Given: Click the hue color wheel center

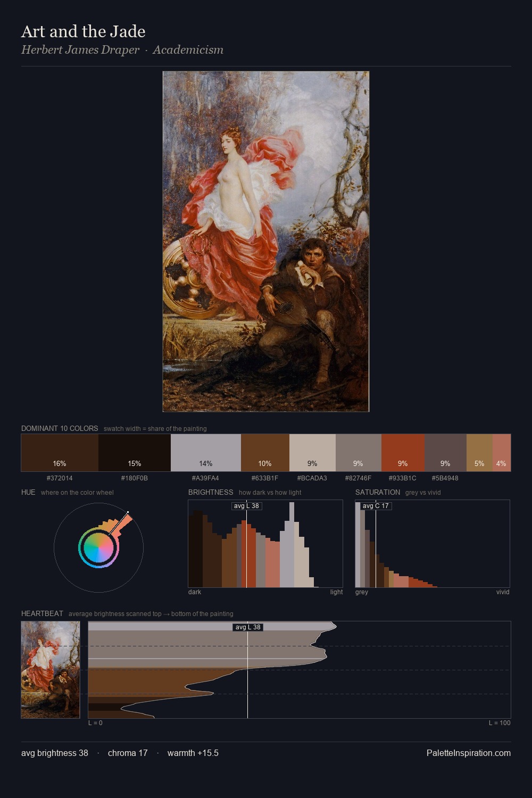Looking at the screenshot, I should (98, 547).
